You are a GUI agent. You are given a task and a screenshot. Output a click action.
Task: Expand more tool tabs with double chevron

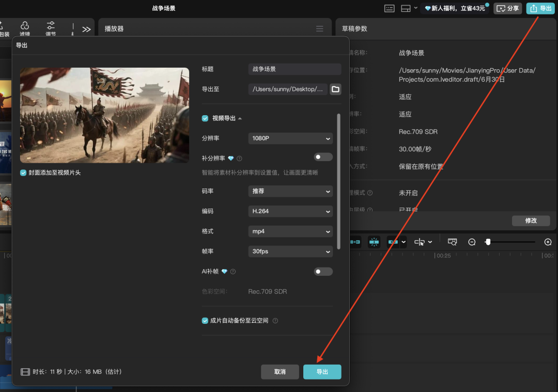[86, 29]
